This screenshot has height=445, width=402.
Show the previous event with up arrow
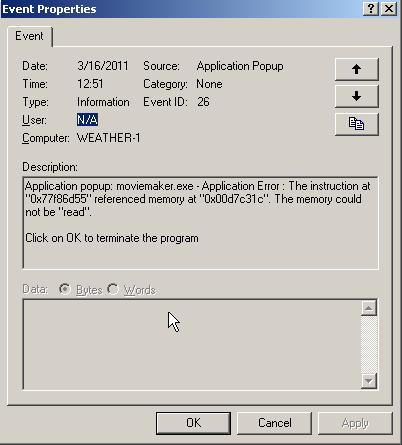356,69
